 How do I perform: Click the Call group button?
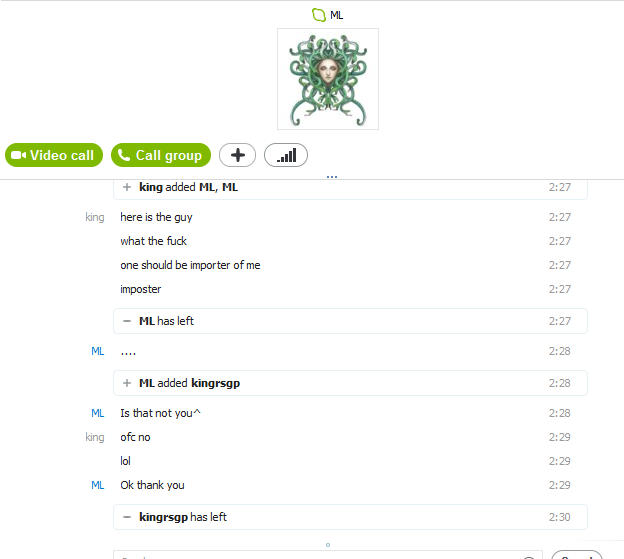point(161,155)
